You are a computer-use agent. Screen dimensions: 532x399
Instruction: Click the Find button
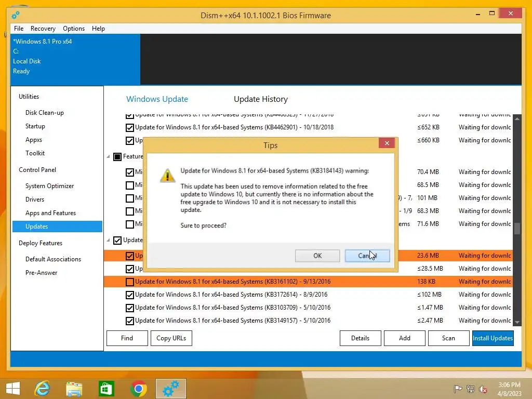tap(127, 338)
